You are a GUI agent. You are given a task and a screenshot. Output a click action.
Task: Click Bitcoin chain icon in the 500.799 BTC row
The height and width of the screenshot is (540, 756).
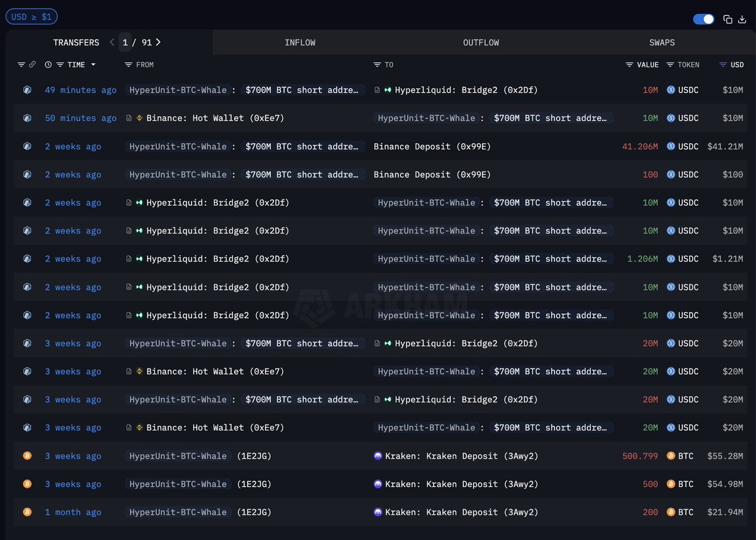point(27,456)
